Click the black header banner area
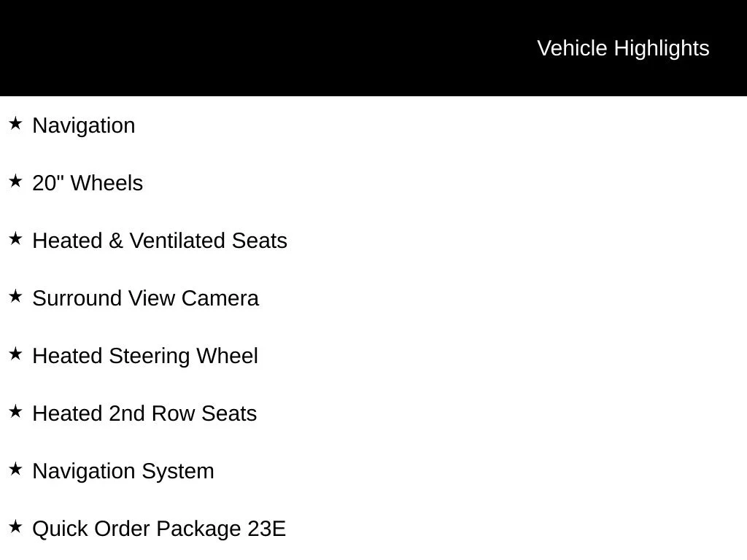747x560 pixels. pos(373,48)
